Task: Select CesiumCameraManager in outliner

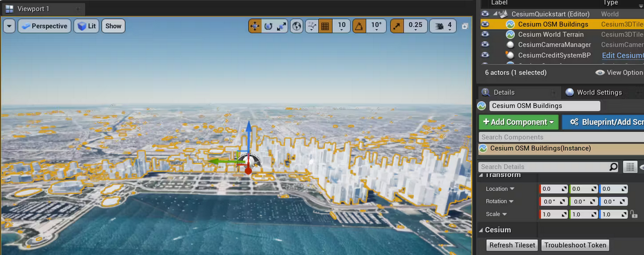Action: (555, 45)
